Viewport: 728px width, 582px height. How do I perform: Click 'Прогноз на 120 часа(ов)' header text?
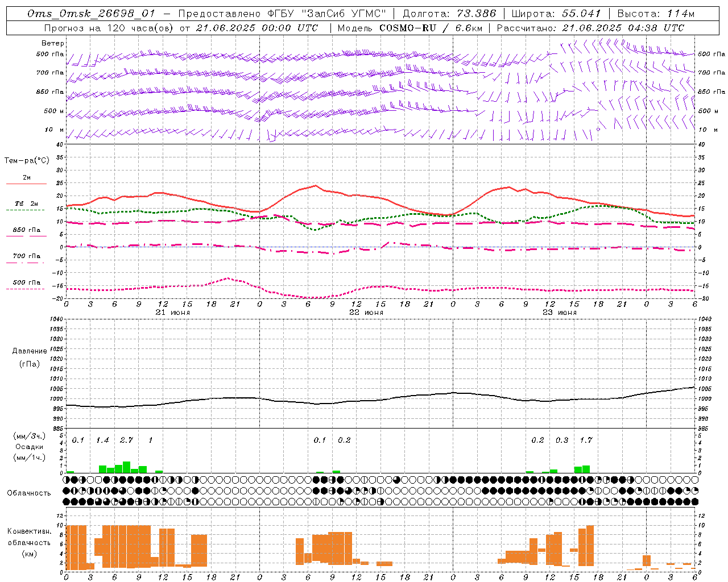point(109,28)
